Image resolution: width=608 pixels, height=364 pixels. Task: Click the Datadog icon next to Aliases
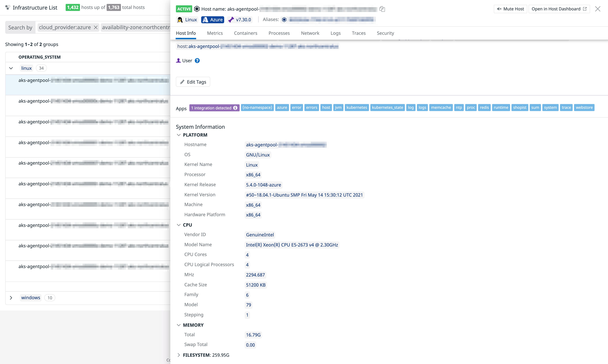284,20
